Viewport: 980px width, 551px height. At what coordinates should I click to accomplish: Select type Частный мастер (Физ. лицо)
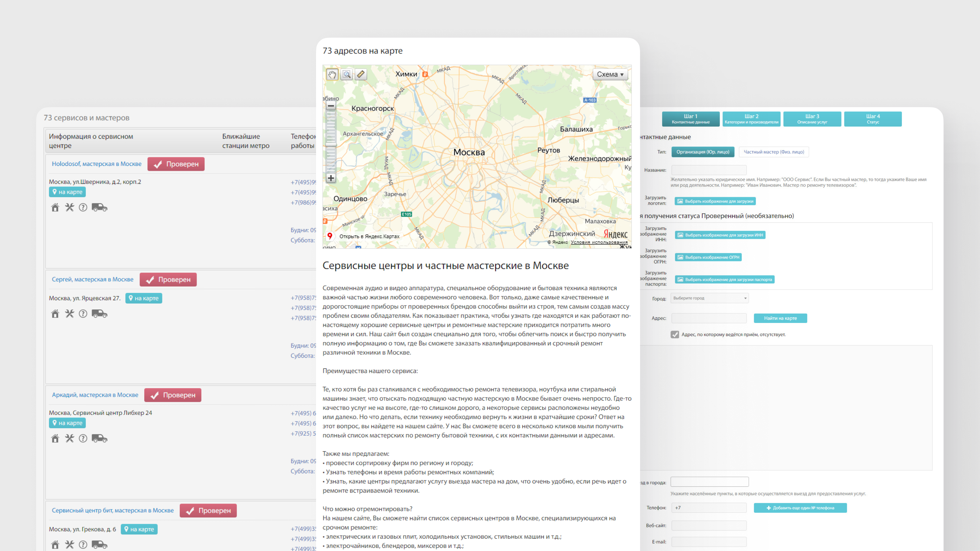(774, 152)
